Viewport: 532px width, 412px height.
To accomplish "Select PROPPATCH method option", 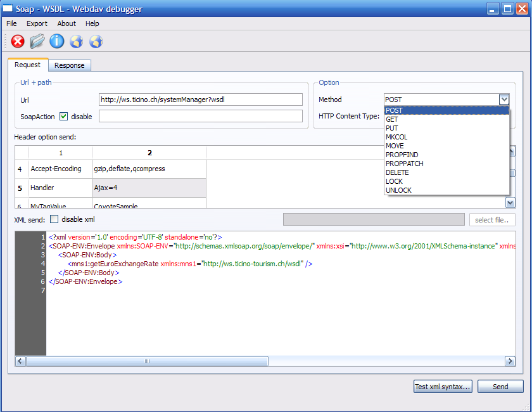I will coord(446,164).
